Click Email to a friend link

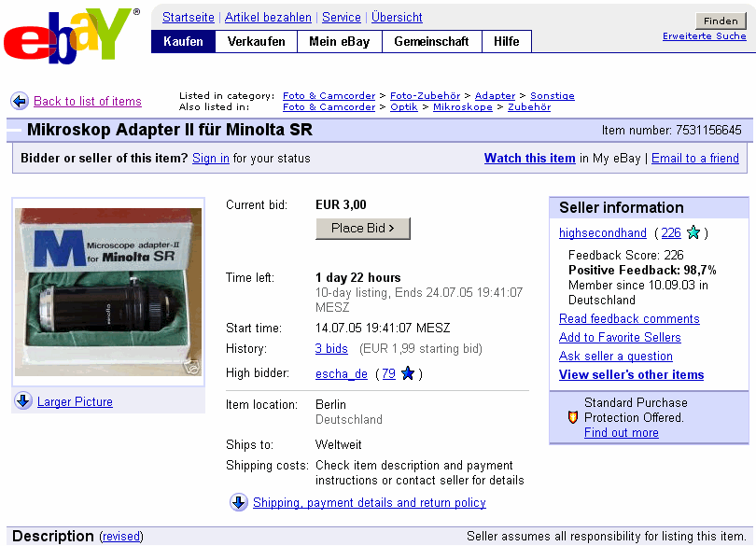pos(695,159)
